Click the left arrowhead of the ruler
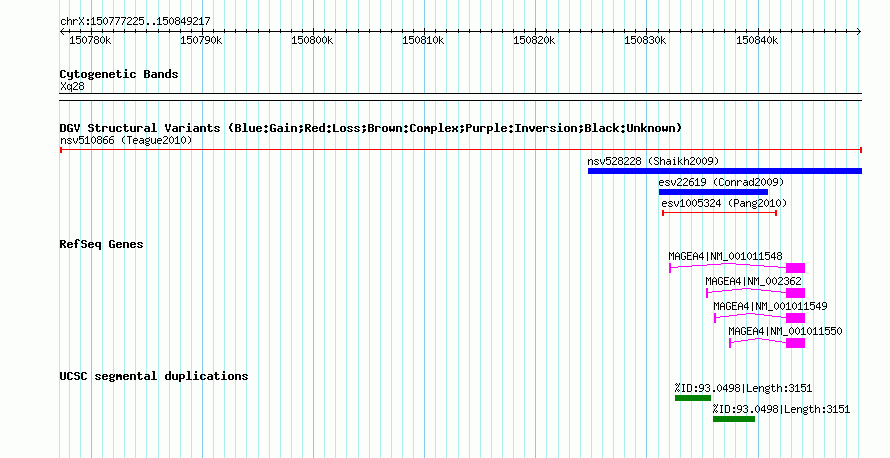This screenshot has height=458, width=890. point(62,32)
